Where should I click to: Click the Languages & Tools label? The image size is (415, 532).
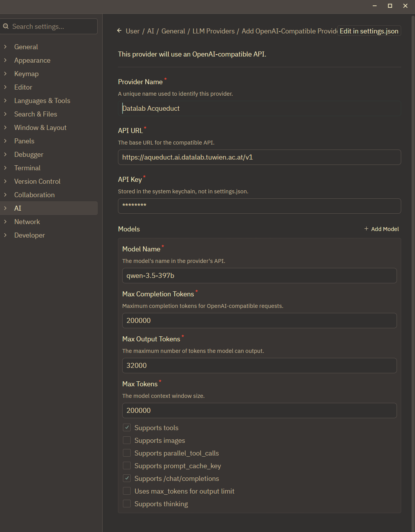pos(42,101)
